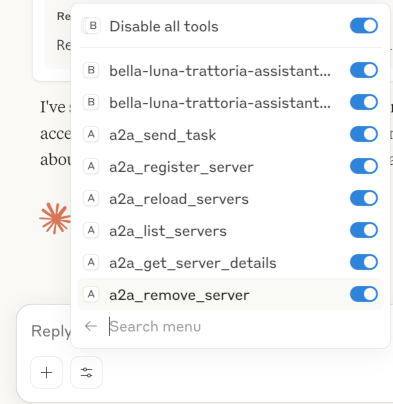Disable the a2a_register_server tool toggle
The width and height of the screenshot is (393, 404).
click(x=364, y=166)
